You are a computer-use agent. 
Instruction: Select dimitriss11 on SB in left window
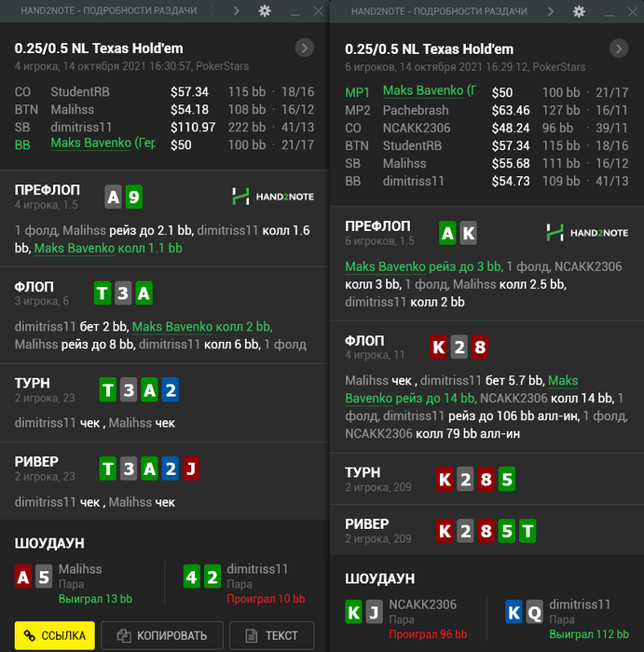tap(81, 128)
